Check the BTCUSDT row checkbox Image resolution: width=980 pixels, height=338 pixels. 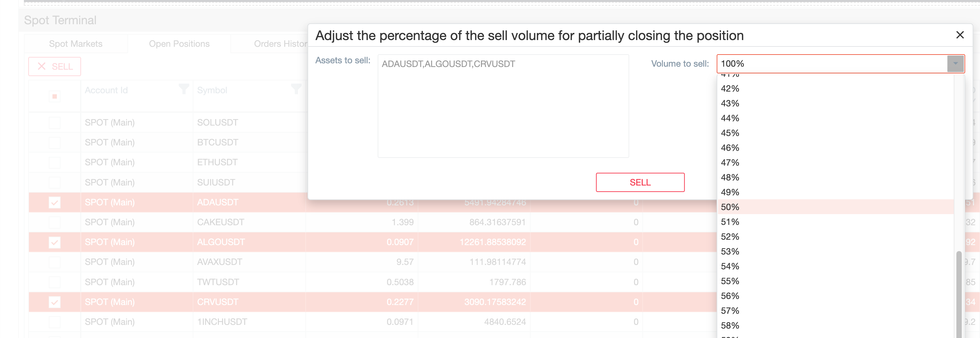click(x=54, y=142)
